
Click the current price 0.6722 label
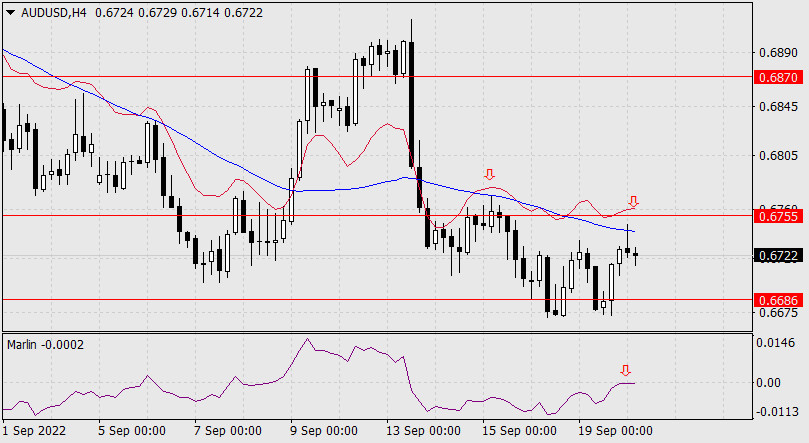point(779,256)
